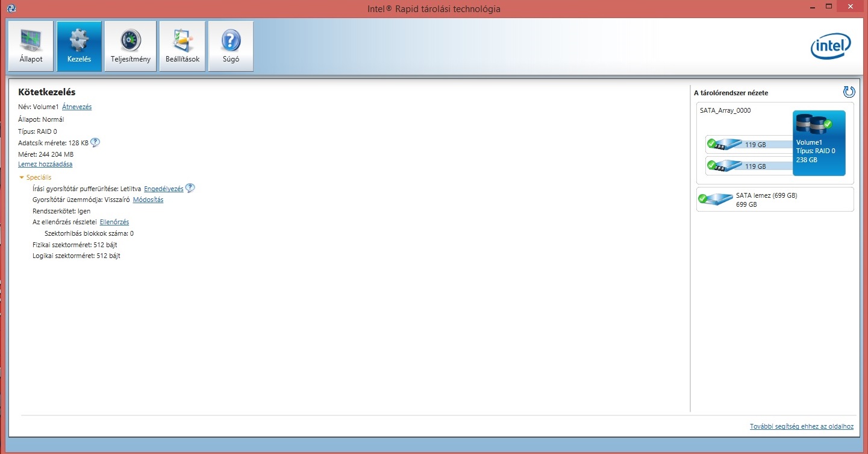Click the "Név: Volume1" text
Viewport: 868px width, 454px height.
coord(39,107)
